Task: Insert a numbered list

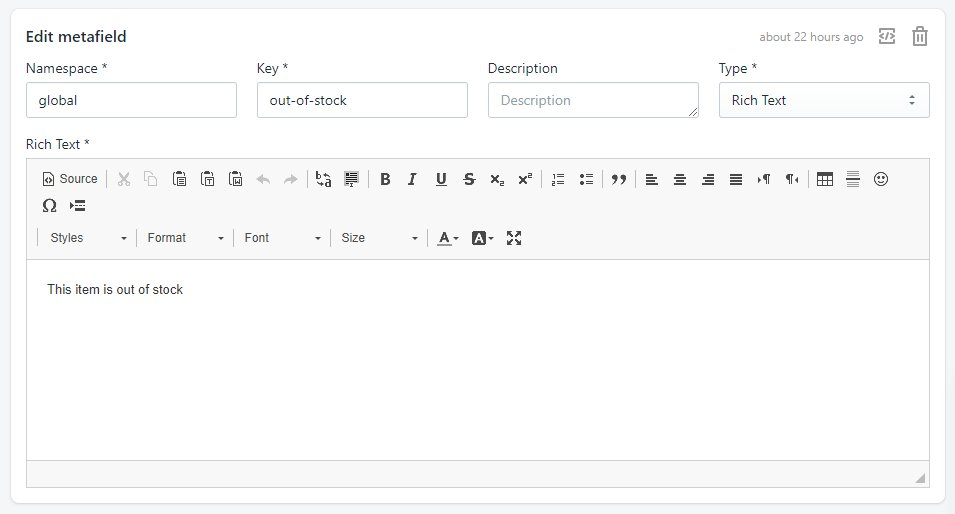Action: click(x=558, y=179)
